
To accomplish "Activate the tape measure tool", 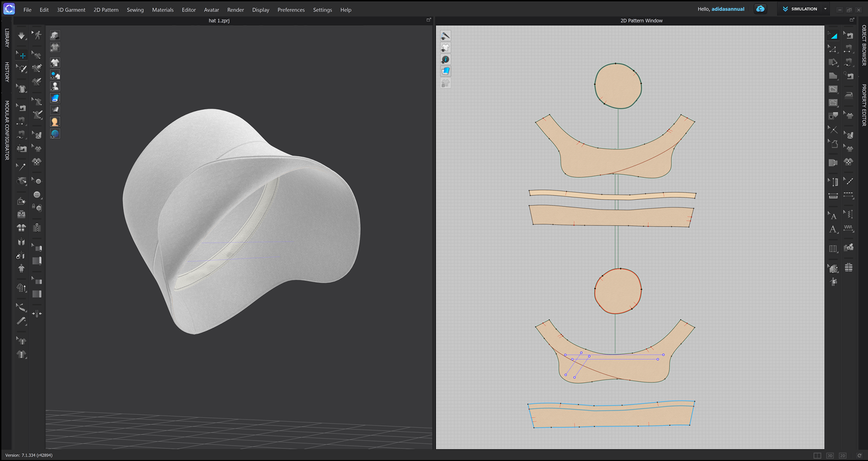I will [21, 306].
